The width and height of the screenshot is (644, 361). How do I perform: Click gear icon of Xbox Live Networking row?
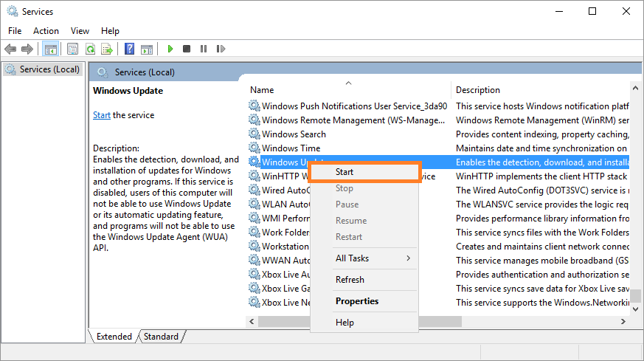tap(255, 302)
